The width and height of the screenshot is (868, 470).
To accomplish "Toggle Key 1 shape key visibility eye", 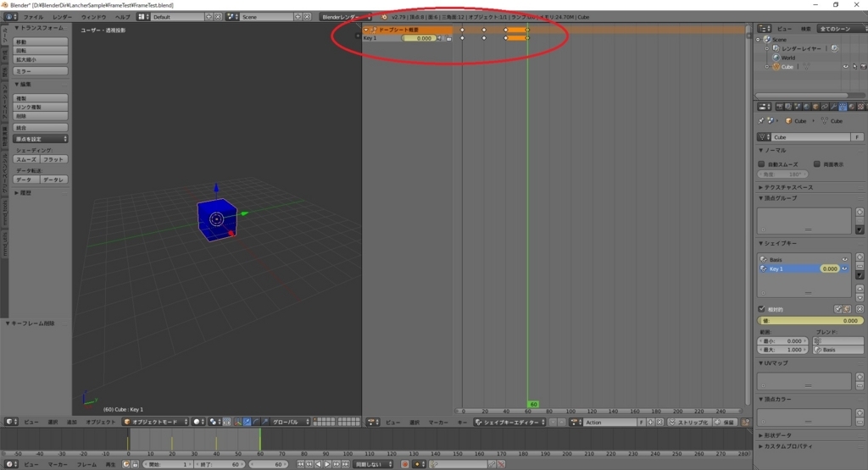I will pos(845,268).
